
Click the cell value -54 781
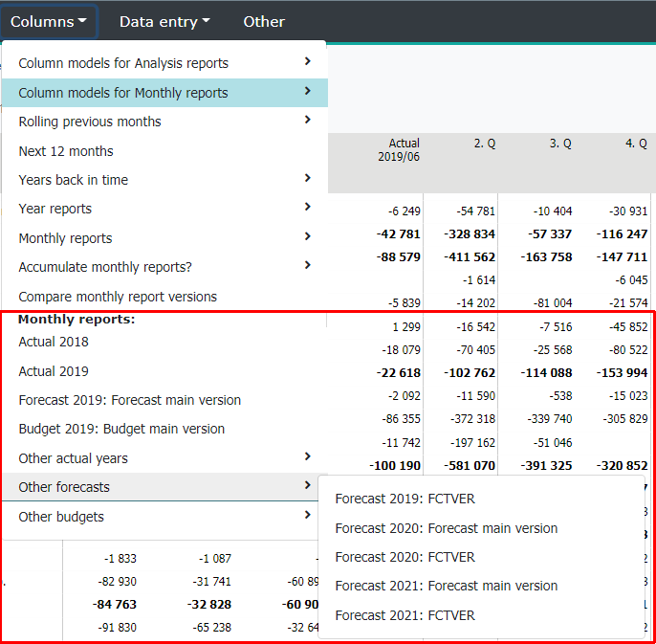(475, 211)
